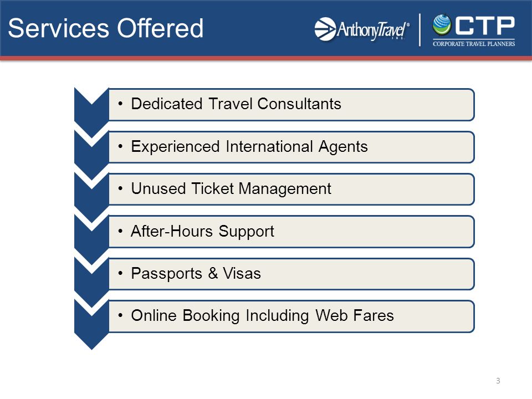Screen dimensions: 532x399
Task: Click the chevron beside After-Hours Support
Action: pos(91,240)
